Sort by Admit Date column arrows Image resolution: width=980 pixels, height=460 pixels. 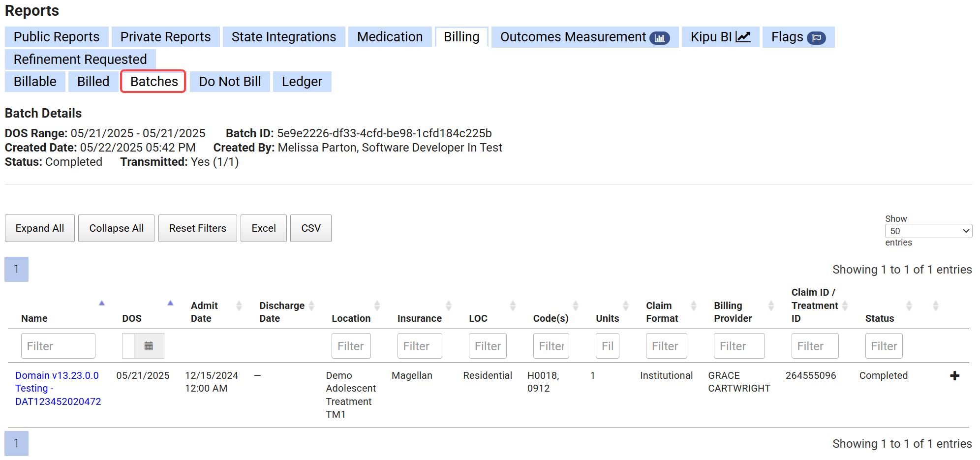click(239, 306)
